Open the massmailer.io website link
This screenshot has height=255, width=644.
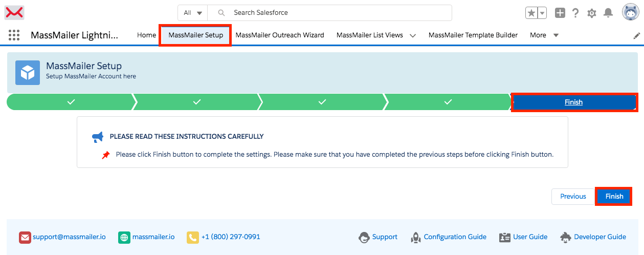coord(153,237)
